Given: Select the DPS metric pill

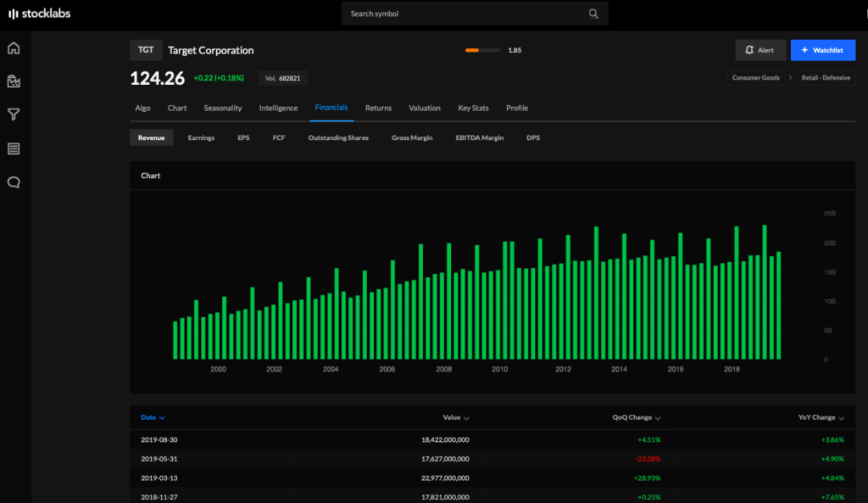Looking at the screenshot, I should (x=533, y=137).
